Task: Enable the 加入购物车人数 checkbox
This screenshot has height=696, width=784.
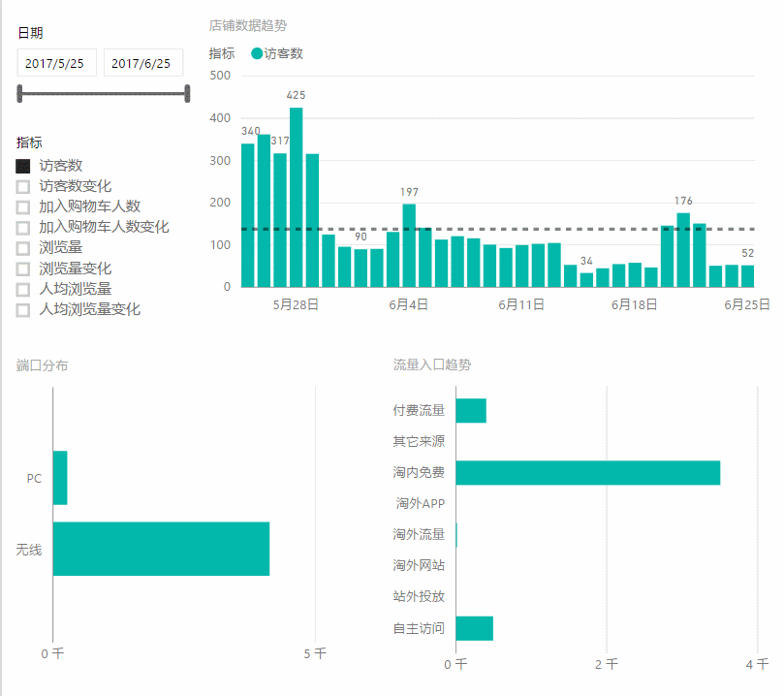Action: point(23,207)
